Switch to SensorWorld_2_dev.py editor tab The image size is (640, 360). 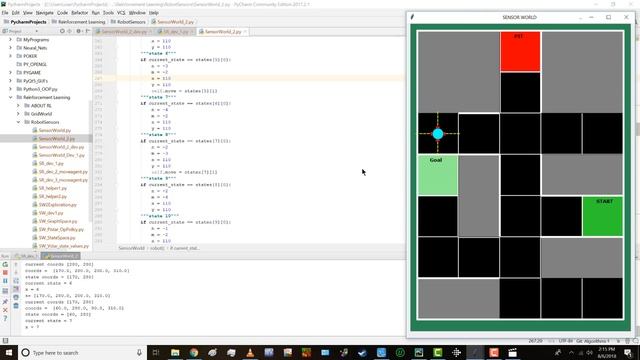click(124, 31)
